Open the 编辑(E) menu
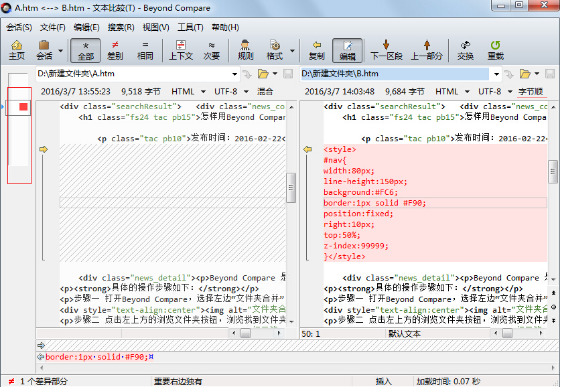Viewport: 561px width, 388px height. coord(86,27)
